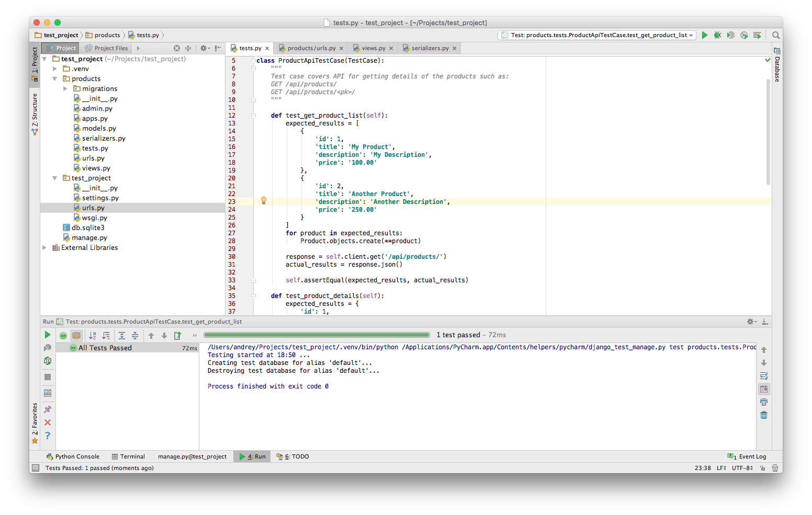Switch to the serializers.py tab
This screenshot has width=812, height=515.
tap(429, 48)
